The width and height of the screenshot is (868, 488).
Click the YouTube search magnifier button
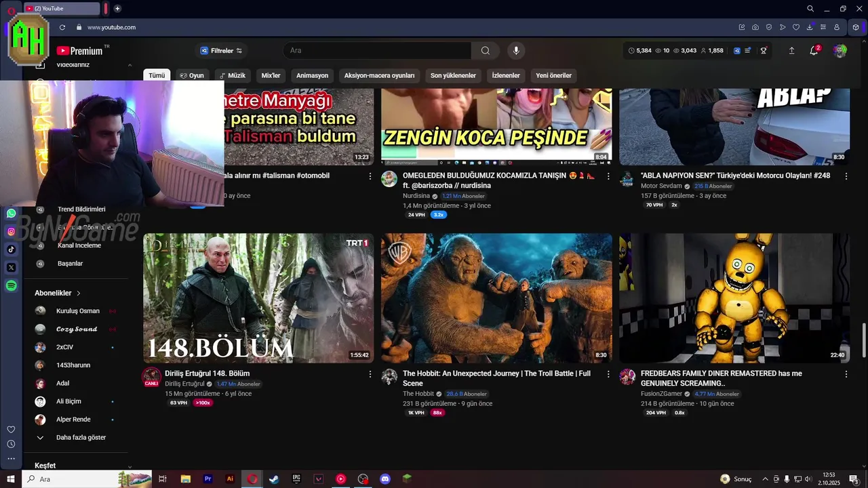(486, 50)
